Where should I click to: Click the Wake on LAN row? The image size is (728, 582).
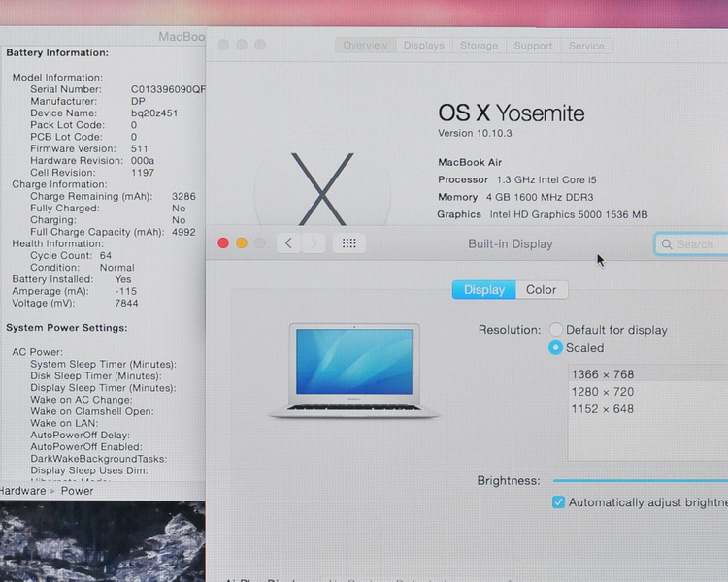[x=64, y=423]
